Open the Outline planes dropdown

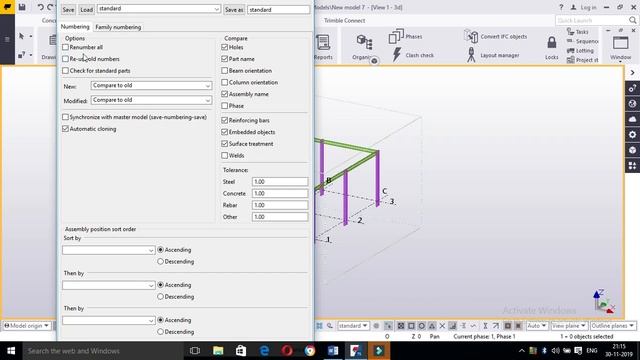(x=613, y=326)
